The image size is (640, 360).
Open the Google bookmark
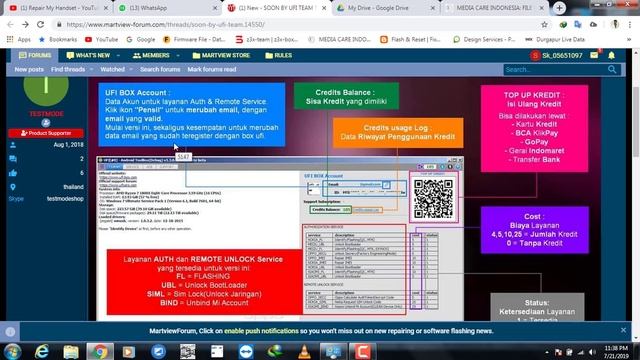point(141,40)
